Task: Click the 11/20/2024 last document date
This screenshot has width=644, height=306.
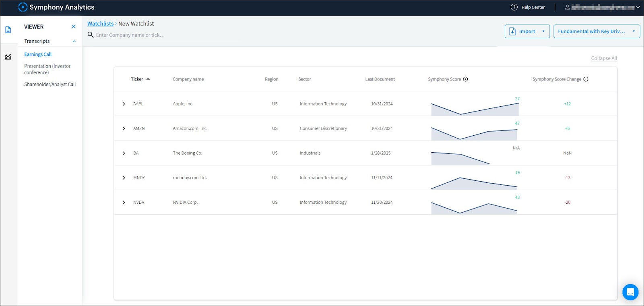Action: [382, 203]
